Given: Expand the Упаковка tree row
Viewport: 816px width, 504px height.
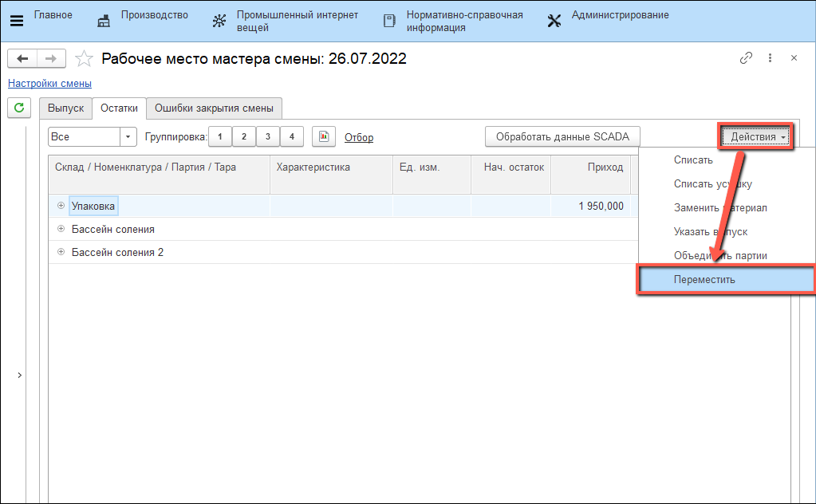Looking at the screenshot, I should point(61,206).
